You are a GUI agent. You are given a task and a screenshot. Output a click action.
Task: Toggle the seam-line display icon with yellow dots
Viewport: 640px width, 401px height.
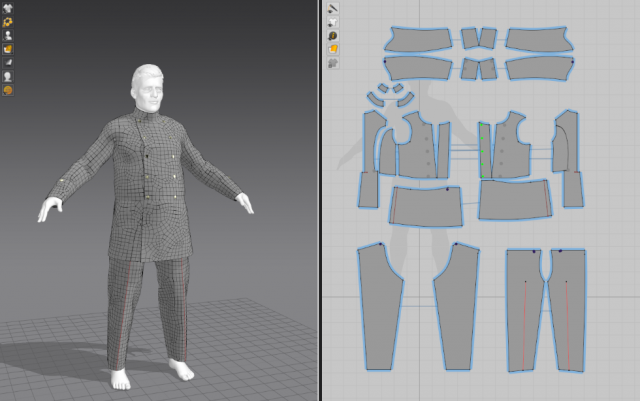click(x=8, y=21)
